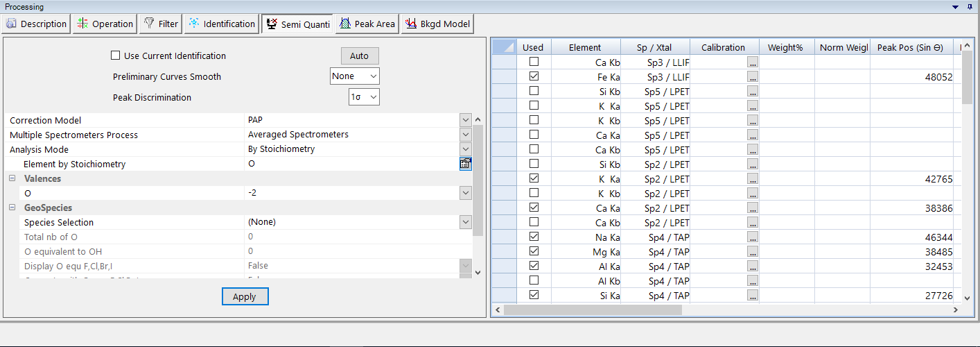Open Preliminary Curves Smooth dropdown

[354, 76]
